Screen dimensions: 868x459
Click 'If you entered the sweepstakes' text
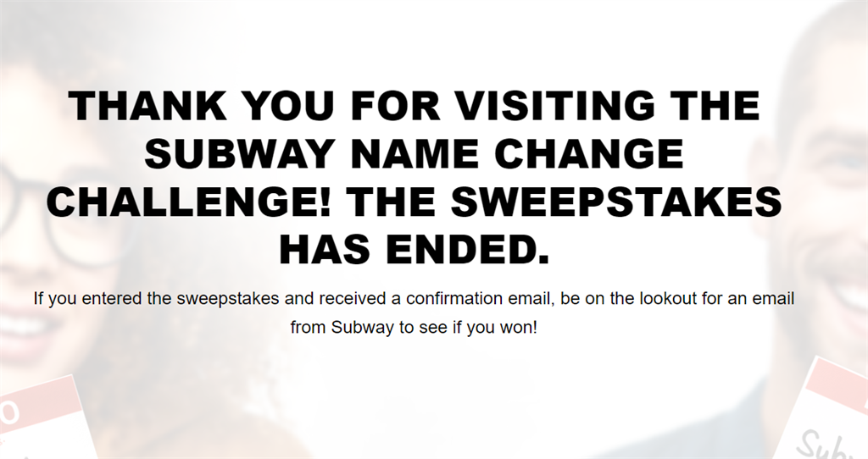[x=156, y=299]
